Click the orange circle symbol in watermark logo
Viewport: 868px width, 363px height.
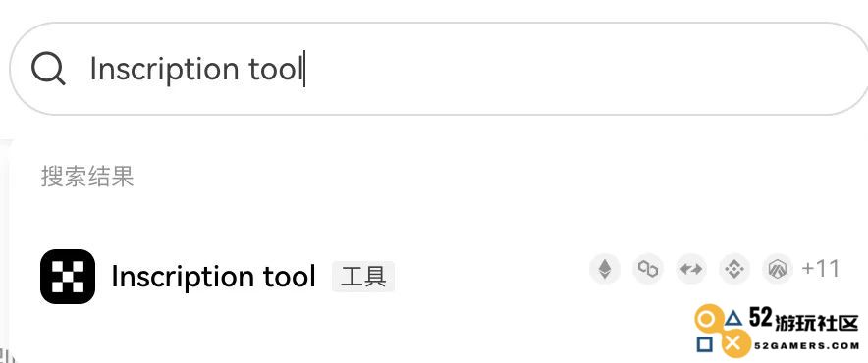pos(706,319)
